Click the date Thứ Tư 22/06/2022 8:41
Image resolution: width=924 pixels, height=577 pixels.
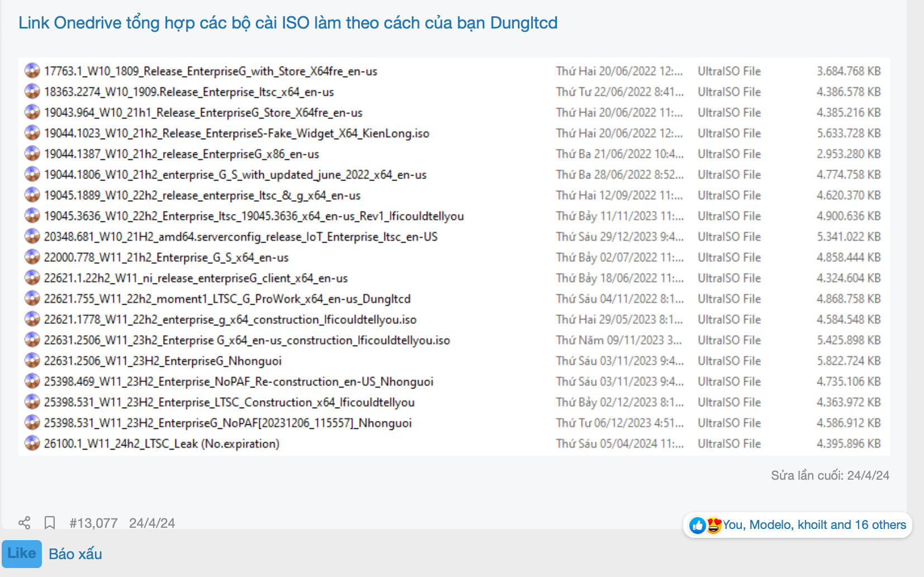point(620,92)
